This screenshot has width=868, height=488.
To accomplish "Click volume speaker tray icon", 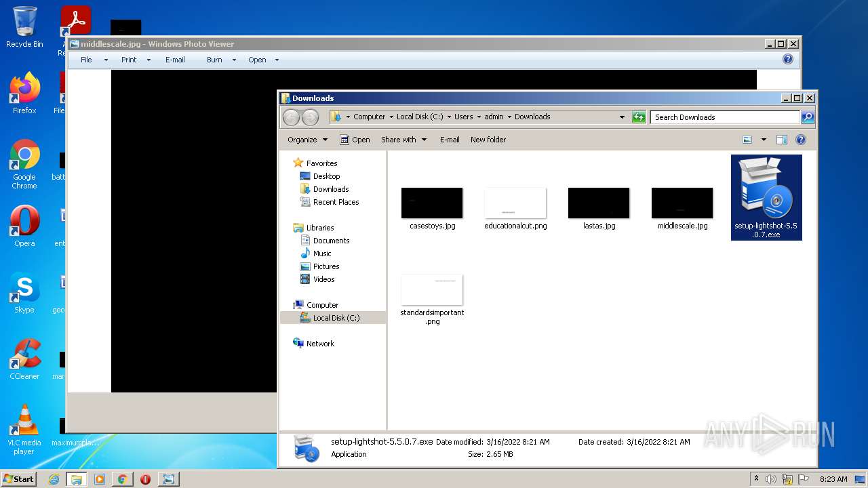I will tap(770, 479).
